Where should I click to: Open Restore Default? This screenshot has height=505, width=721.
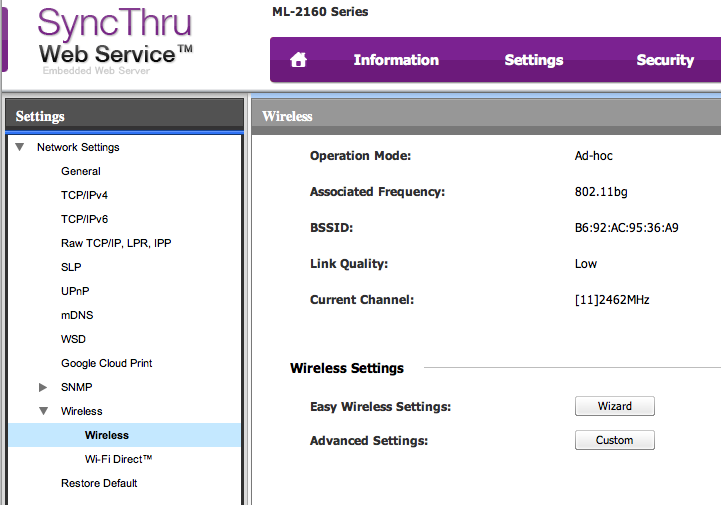point(99,483)
